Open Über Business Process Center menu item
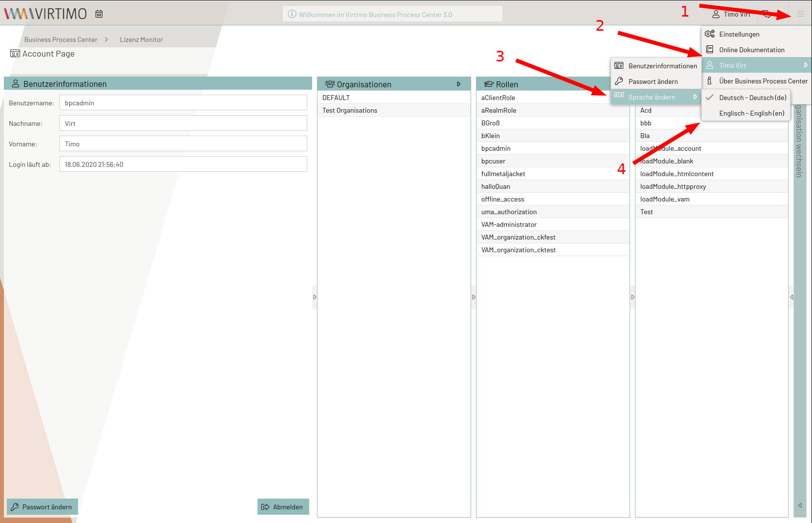812x523 pixels. pyautogui.click(x=763, y=81)
